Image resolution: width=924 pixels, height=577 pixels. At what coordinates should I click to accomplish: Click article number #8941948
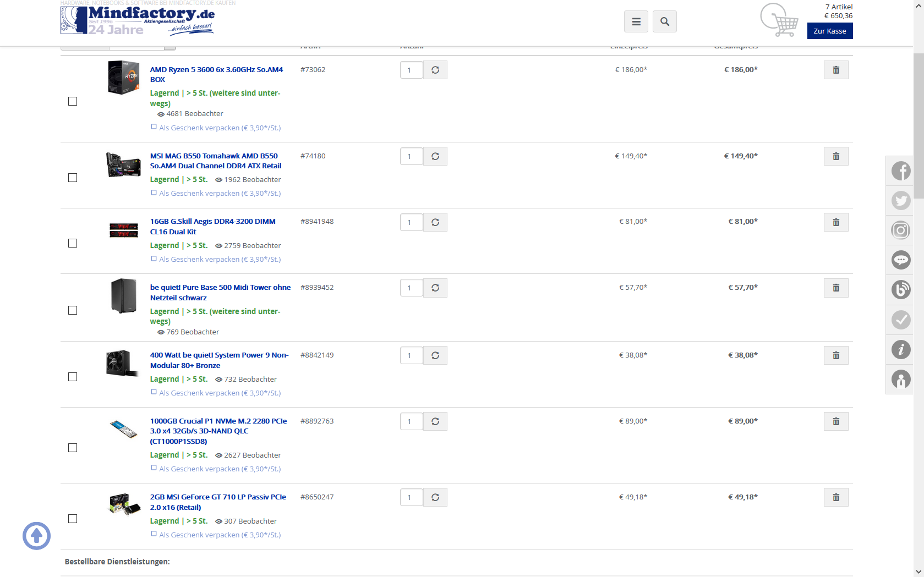click(x=317, y=221)
